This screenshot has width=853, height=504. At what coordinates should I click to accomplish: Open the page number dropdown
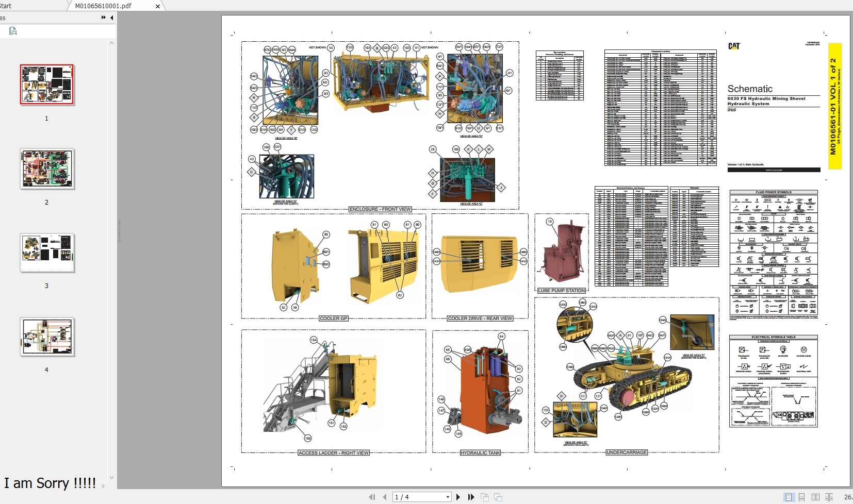447,497
